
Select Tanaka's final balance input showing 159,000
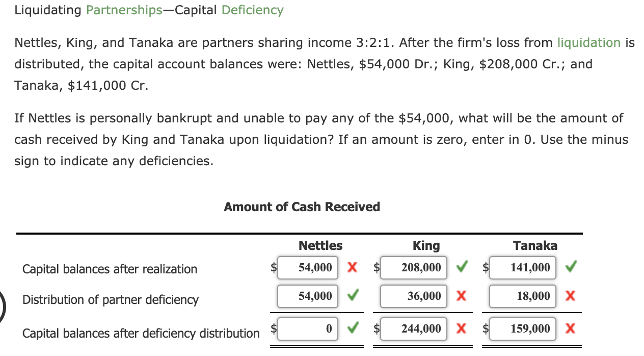[x=523, y=328]
